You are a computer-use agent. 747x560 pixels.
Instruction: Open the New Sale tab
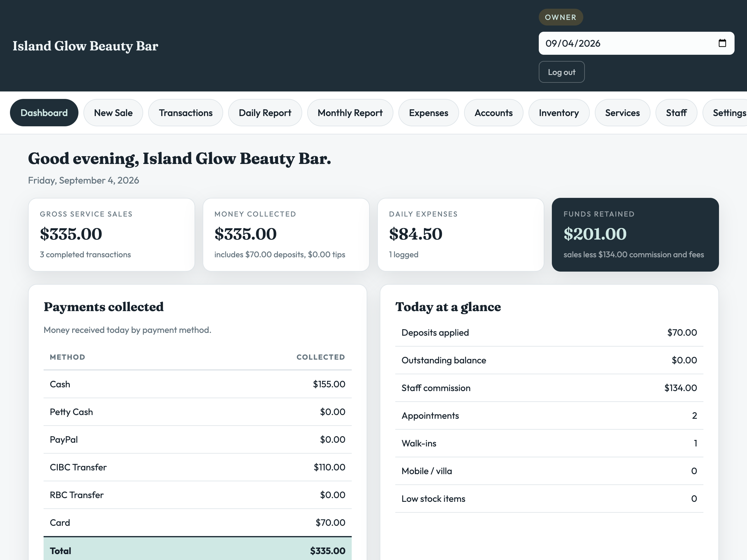tap(113, 113)
